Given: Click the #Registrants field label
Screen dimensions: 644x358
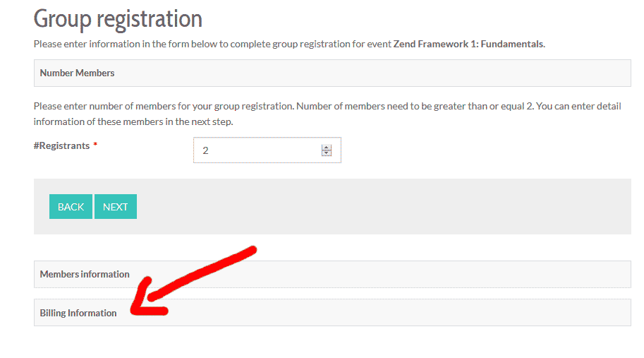Looking at the screenshot, I should pos(61,145).
